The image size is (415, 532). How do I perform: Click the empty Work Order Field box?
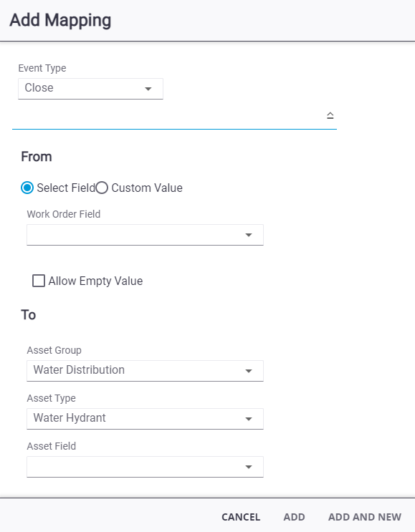coord(145,235)
